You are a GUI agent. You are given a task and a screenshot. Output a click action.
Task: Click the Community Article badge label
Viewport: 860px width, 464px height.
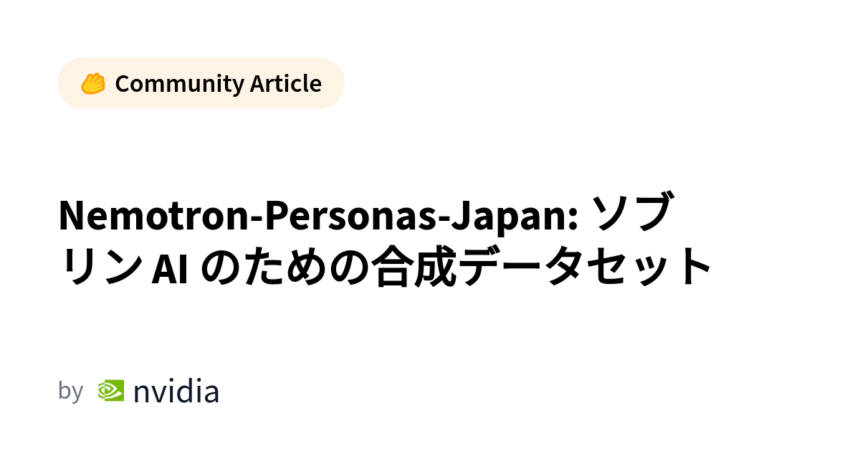[218, 83]
